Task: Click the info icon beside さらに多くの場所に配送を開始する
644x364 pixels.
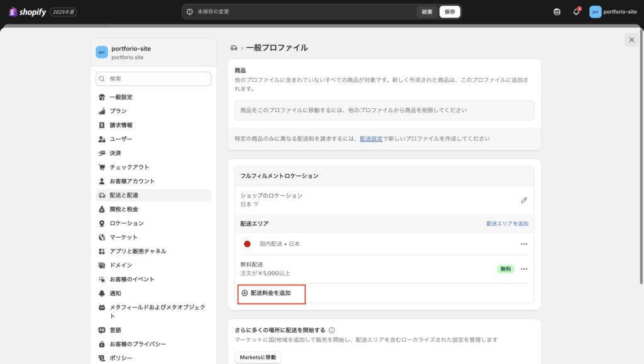Action: [331, 330]
